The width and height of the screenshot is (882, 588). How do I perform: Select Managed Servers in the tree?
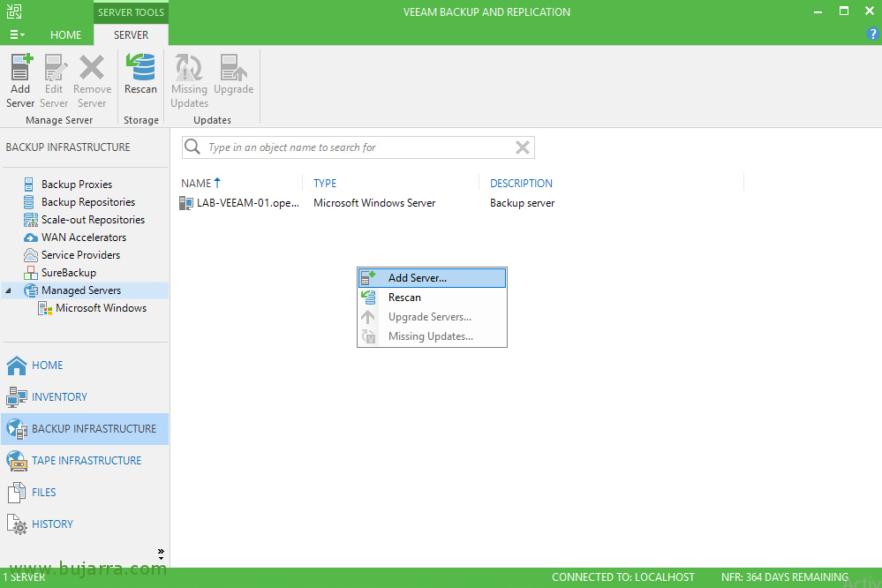coord(81,290)
